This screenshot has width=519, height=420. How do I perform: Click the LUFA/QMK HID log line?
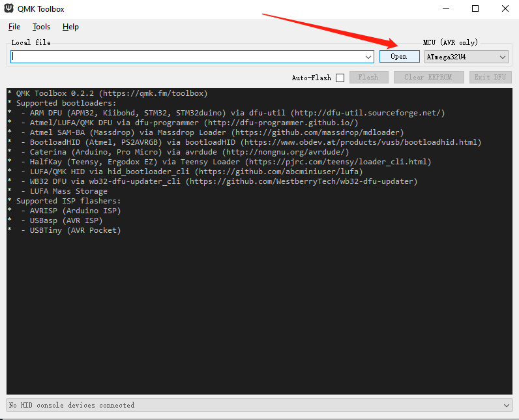185,172
